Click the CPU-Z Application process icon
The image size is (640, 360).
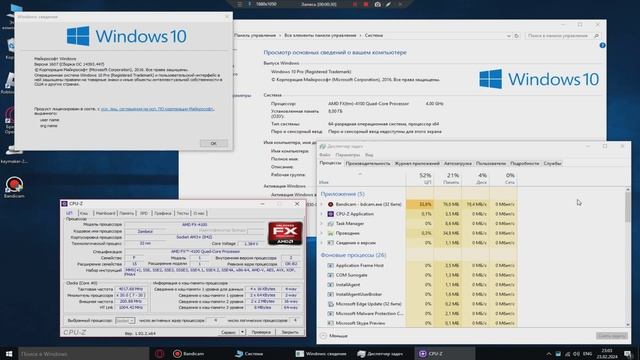(331, 214)
